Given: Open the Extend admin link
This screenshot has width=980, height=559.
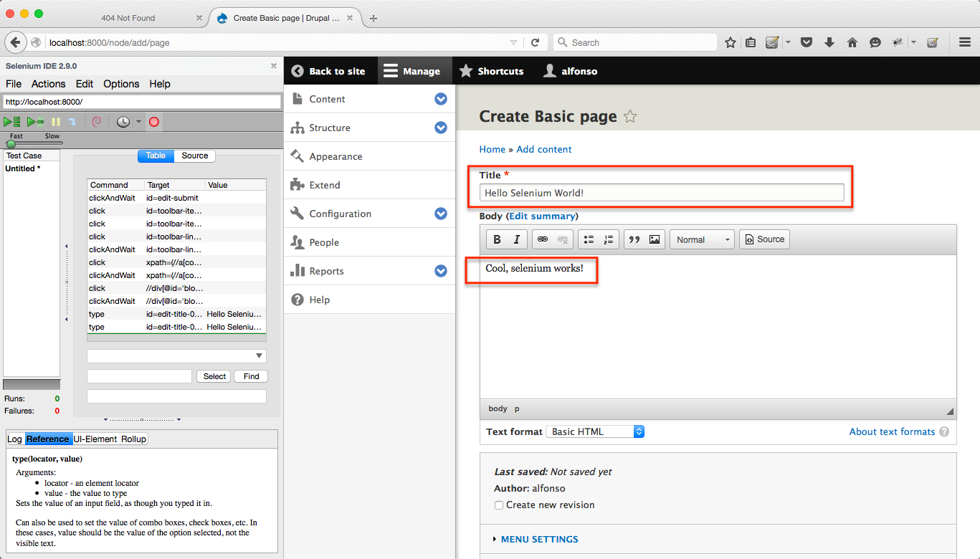Looking at the screenshot, I should click(x=325, y=185).
